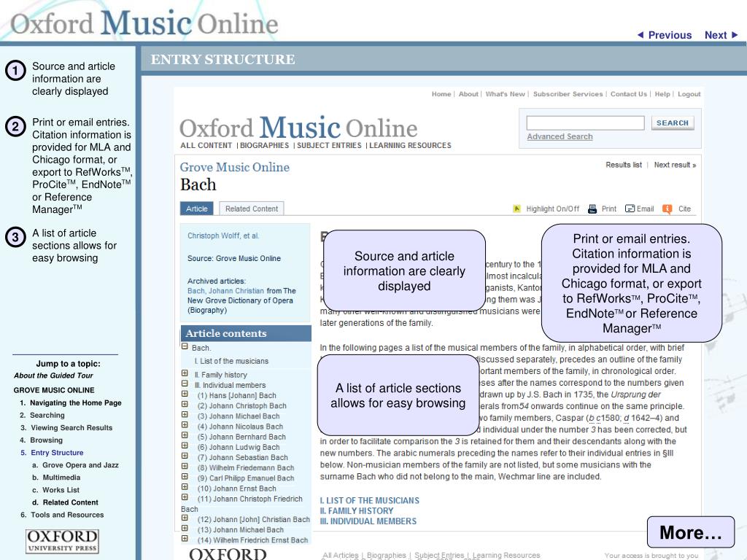Open the archived Bach, Johann Christian article link
The width and height of the screenshot is (747, 560).
(x=225, y=291)
